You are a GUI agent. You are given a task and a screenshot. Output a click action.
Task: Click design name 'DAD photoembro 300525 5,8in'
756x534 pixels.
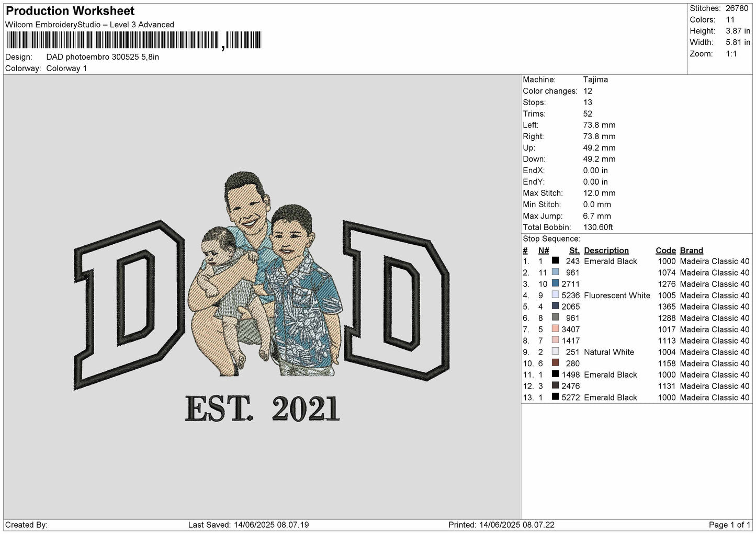tap(103, 57)
